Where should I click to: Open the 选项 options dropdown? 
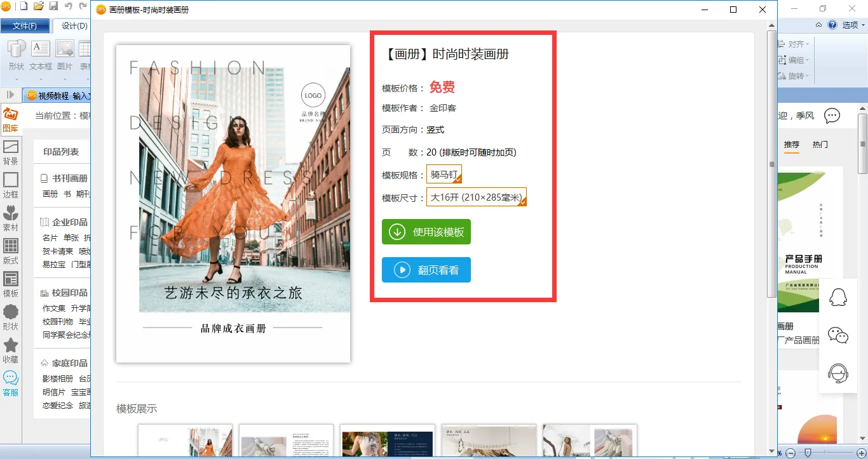point(853,25)
